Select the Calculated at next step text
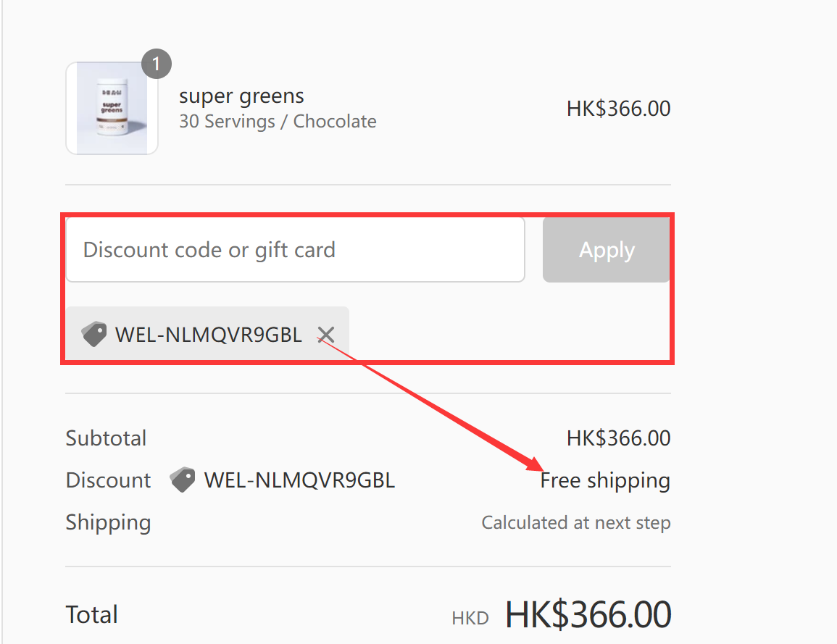This screenshot has width=837, height=644. pyautogui.click(x=575, y=522)
